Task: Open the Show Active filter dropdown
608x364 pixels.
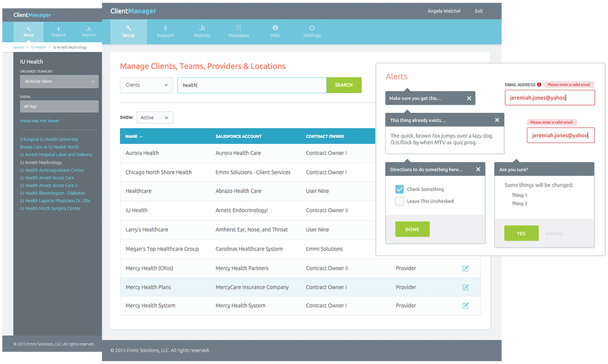Action: [x=154, y=118]
